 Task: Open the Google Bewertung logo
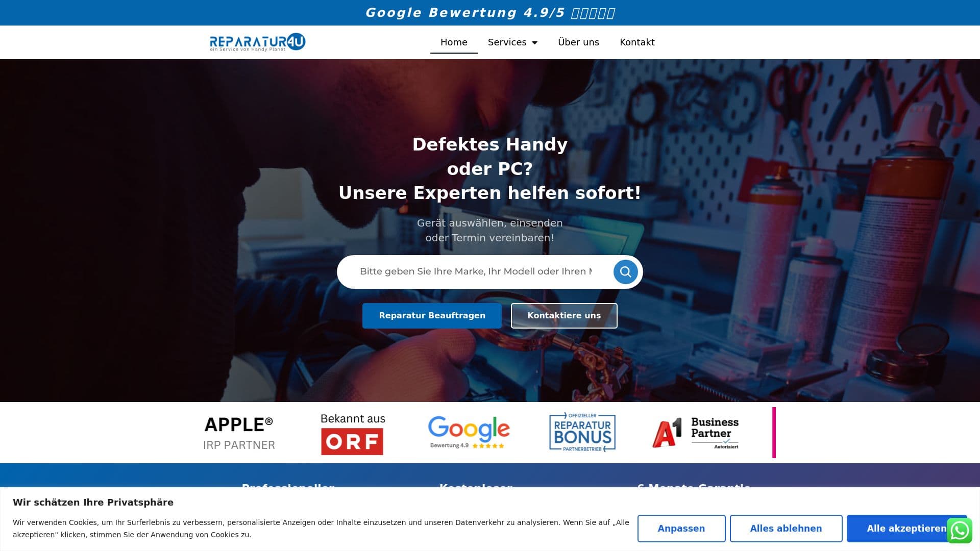click(469, 432)
